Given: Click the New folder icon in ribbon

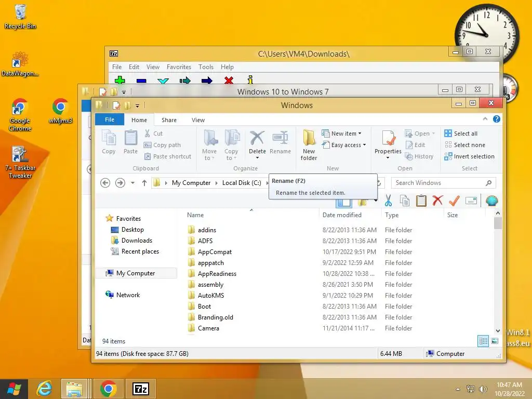Looking at the screenshot, I should point(309,137).
